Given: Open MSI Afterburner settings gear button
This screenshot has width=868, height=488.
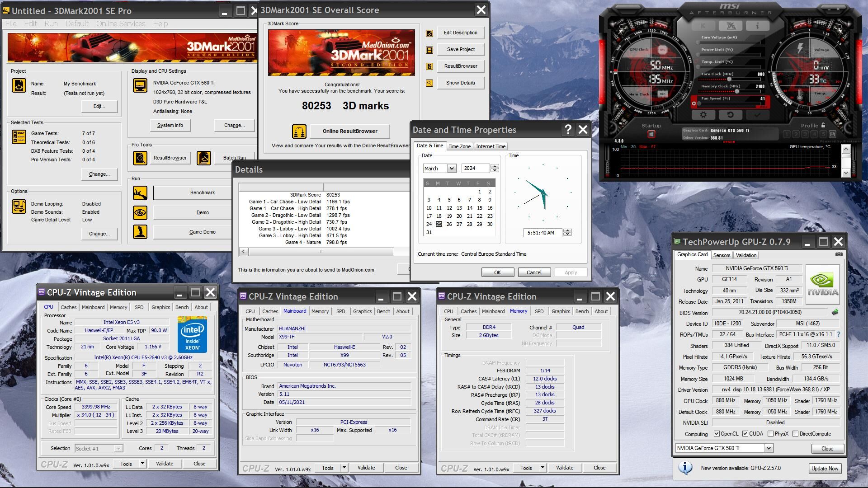Looking at the screenshot, I should pyautogui.click(x=703, y=115).
